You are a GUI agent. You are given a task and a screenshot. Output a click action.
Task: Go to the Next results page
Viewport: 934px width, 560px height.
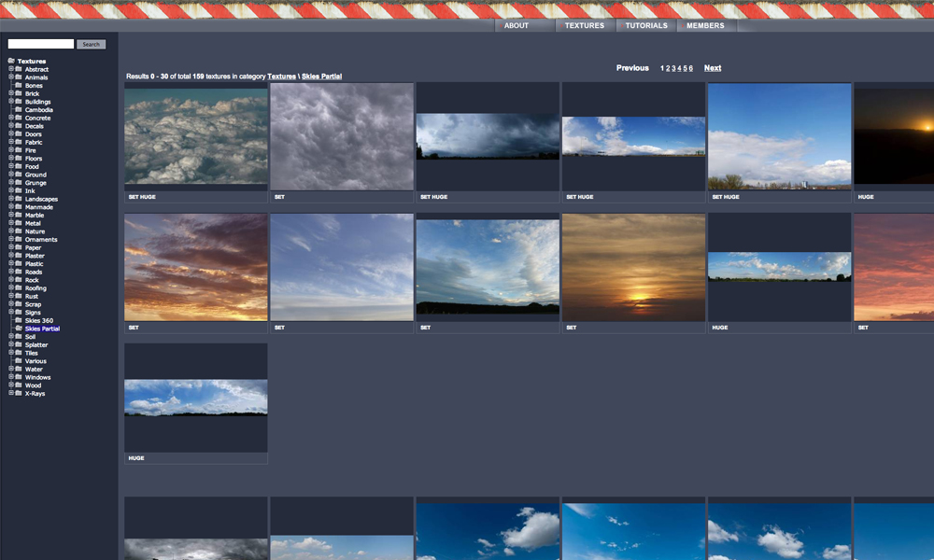coord(713,68)
